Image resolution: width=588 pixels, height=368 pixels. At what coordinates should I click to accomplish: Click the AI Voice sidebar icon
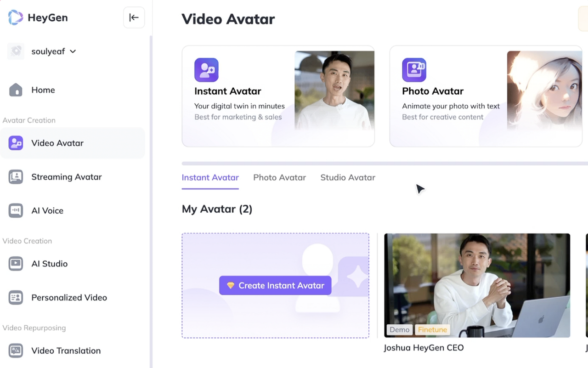16,211
